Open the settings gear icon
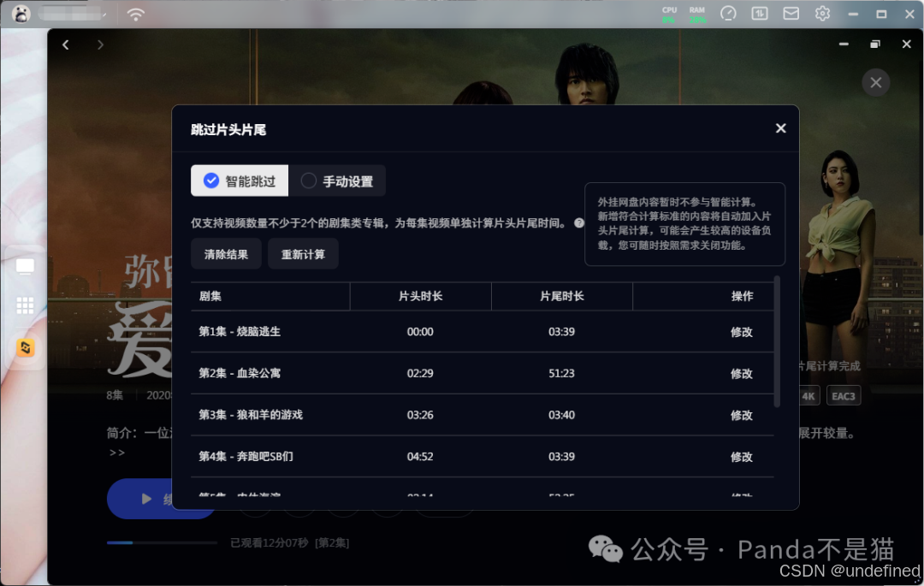This screenshot has width=924, height=586. tap(823, 14)
